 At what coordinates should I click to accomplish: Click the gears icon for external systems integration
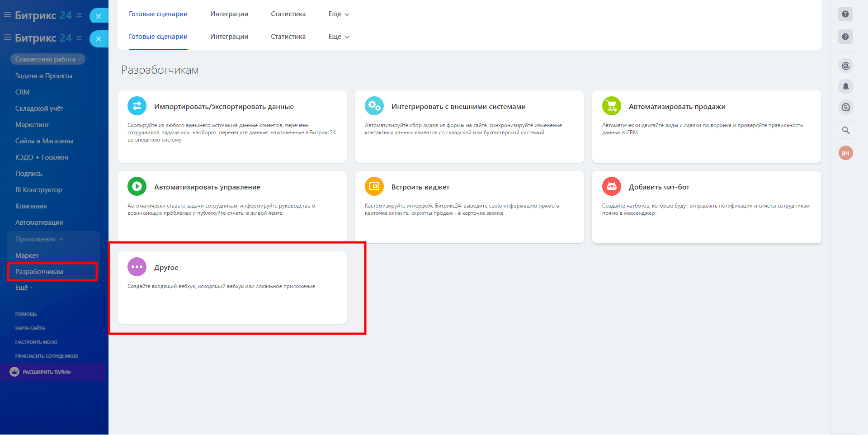tap(374, 106)
